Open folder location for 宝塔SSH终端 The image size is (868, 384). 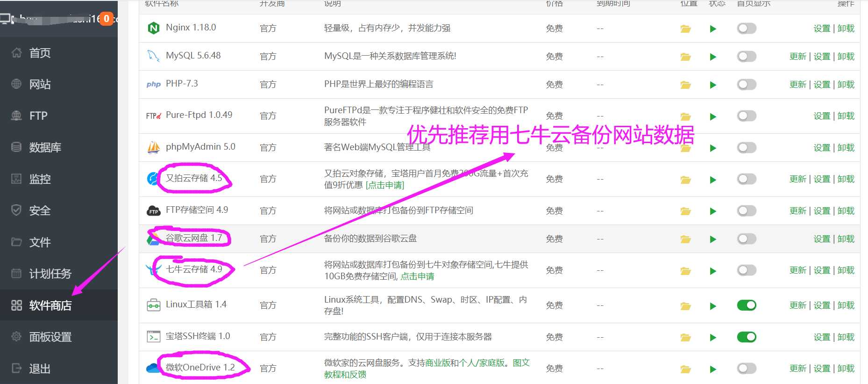click(x=685, y=338)
